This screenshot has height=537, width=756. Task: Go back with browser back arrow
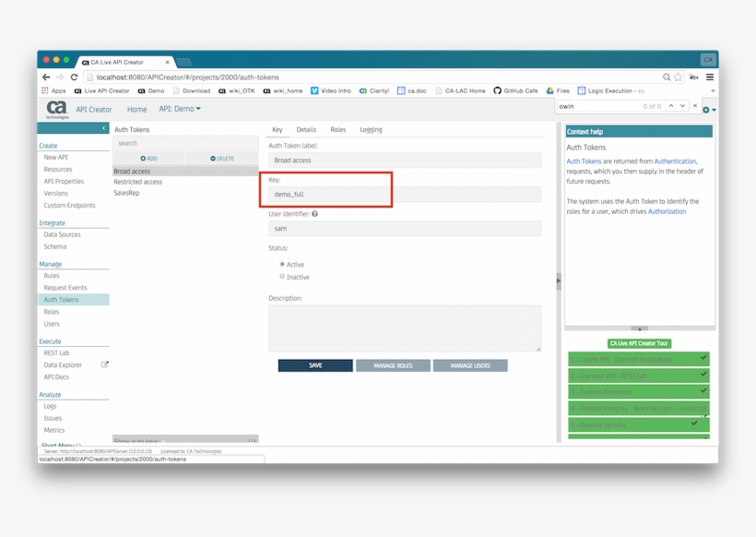[x=46, y=78]
